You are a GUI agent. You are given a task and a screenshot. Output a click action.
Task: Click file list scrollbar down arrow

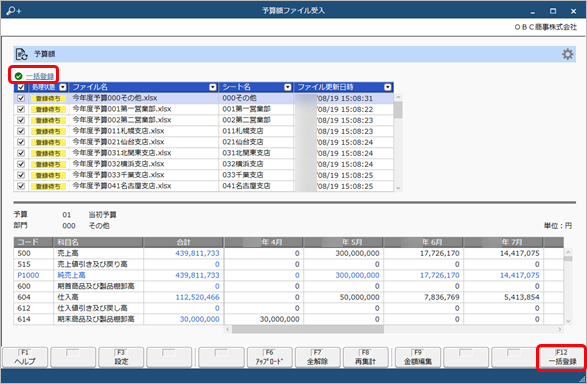398,188
